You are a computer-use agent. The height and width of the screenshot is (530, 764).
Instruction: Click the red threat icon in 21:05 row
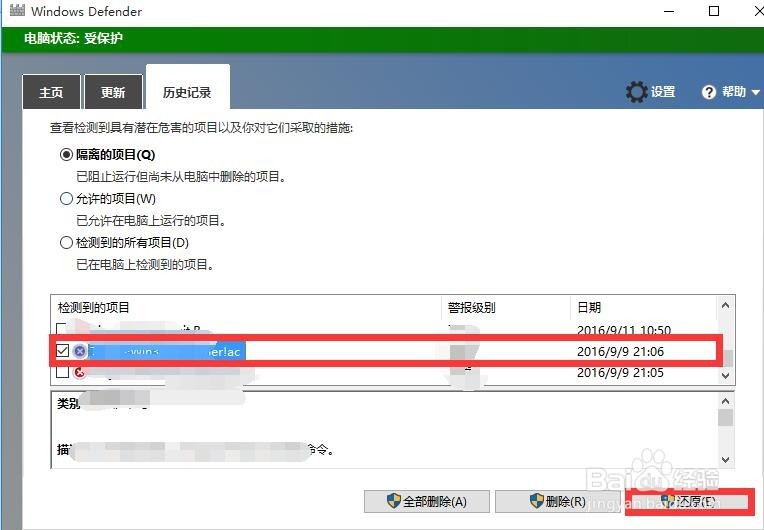(79, 373)
